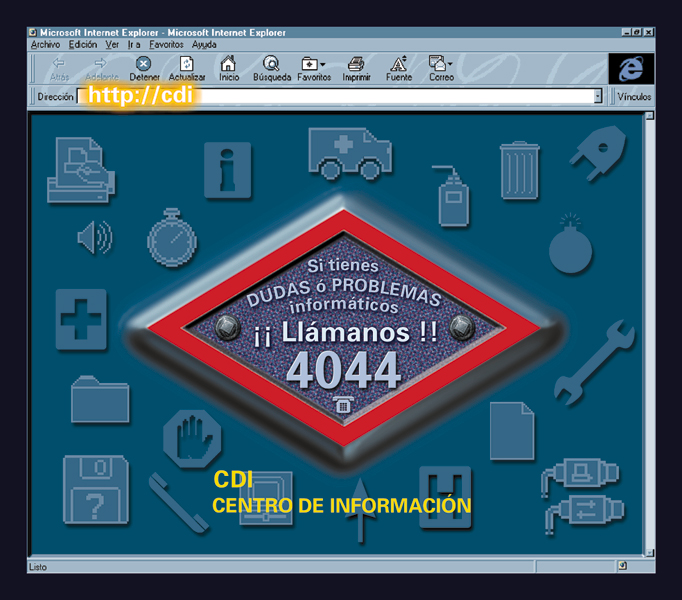Open the Ayuda menu
682x600 pixels.
(204, 45)
